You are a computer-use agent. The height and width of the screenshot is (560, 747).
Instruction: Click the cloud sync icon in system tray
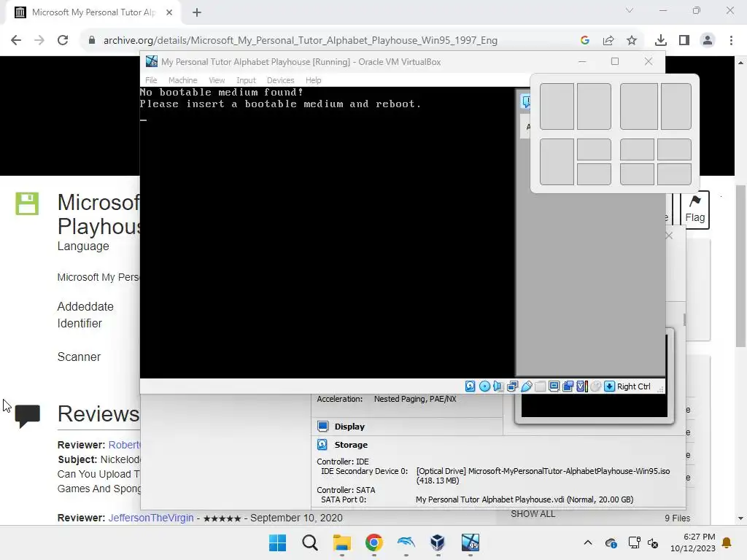(611, 542)
